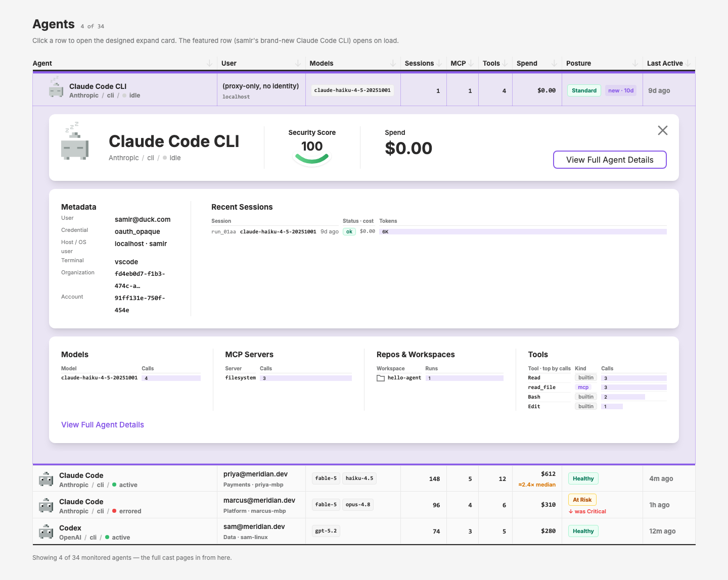Click the hello-agent workspace folder icon
The width and height of the screenshot is (728, 580).
point(381,378)
